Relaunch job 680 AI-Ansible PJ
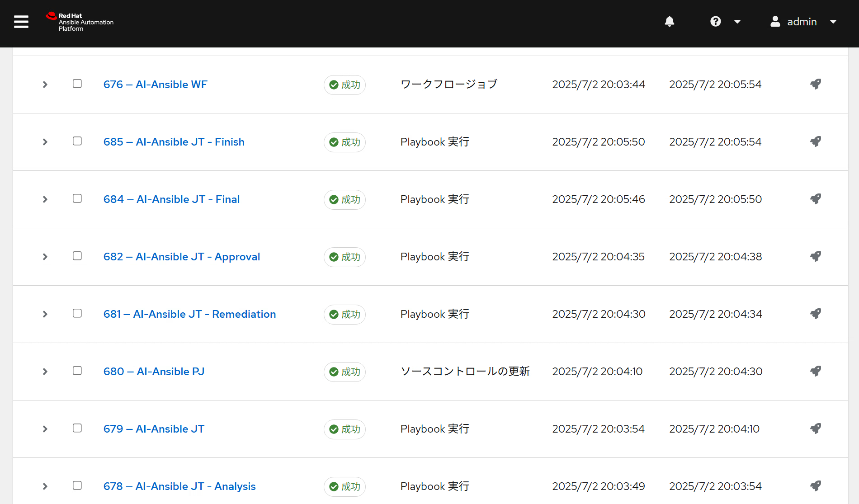The height and width of the screenshot is (504, 859). [816, 371]
